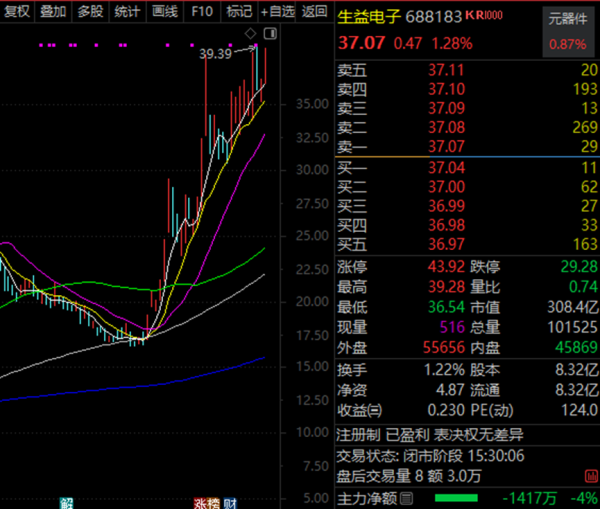Click the diamond marker icon above chart

pyautogui.click(x=249, y=35)
